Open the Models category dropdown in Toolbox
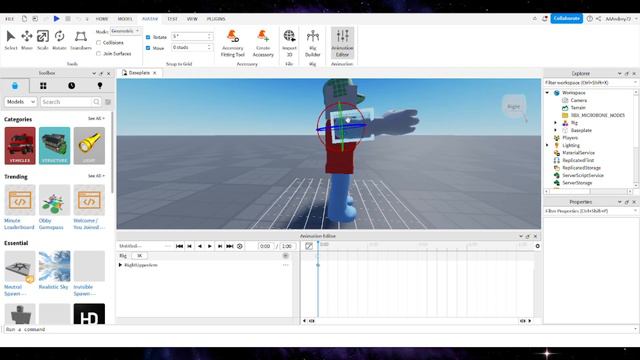This screenshot has height=360, width=640. click(x=20, y=102)
